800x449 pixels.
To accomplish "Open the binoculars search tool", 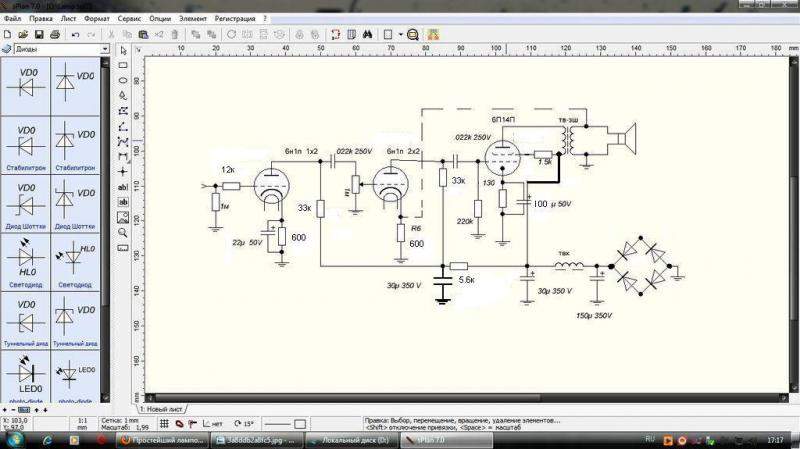I will [x=366, y=34].
